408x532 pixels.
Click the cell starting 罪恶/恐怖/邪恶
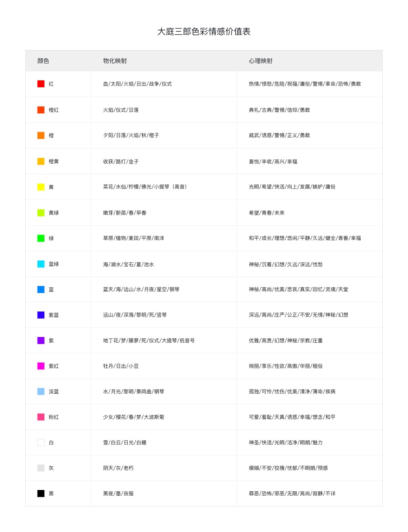pos(309,493)
